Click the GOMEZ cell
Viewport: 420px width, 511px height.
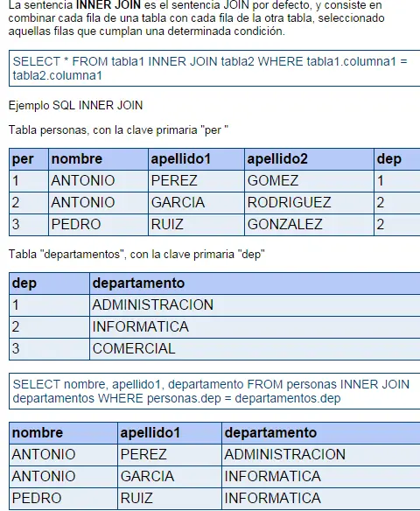(309, 181)
